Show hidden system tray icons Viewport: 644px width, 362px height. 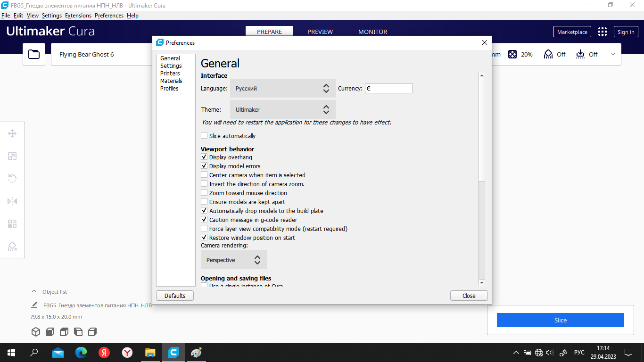(x=516, y=352)
